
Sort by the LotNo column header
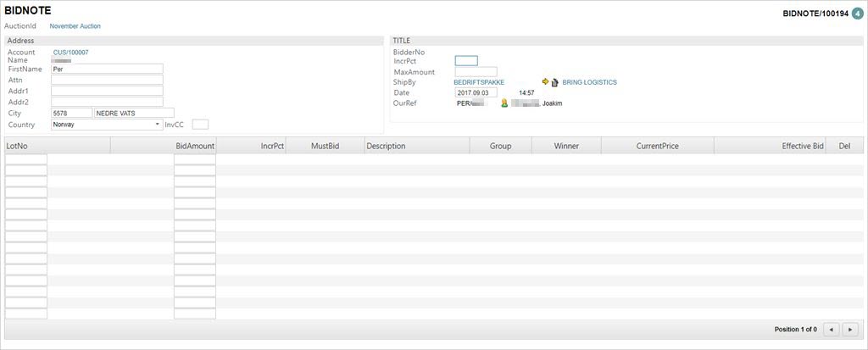[x=17, y=146]
